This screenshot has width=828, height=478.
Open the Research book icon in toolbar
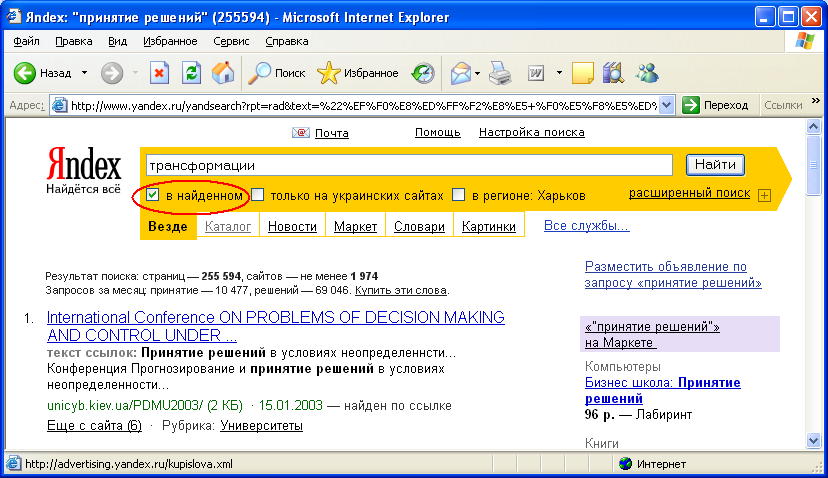point(614,73)
